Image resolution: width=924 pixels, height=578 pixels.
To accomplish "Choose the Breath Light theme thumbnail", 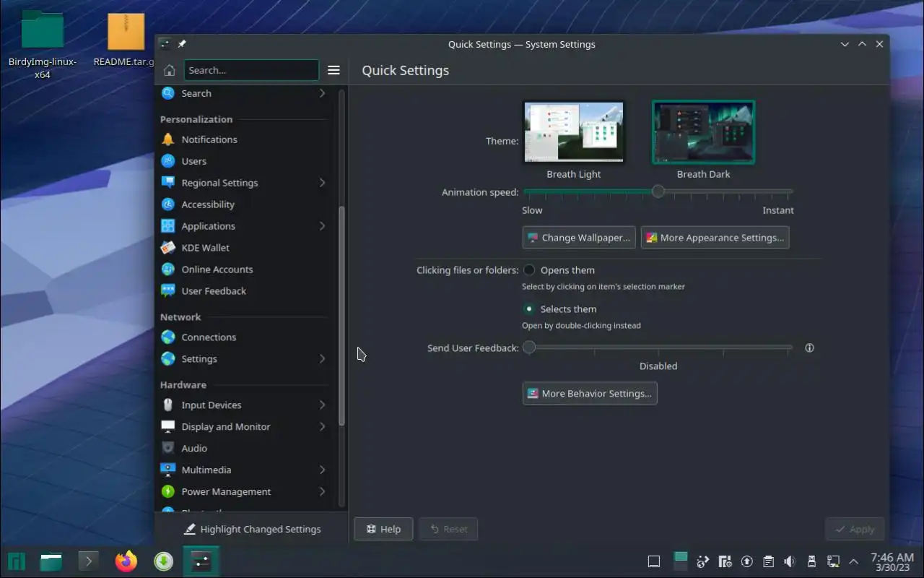I will pyautogui.click(x=574, y=132).
